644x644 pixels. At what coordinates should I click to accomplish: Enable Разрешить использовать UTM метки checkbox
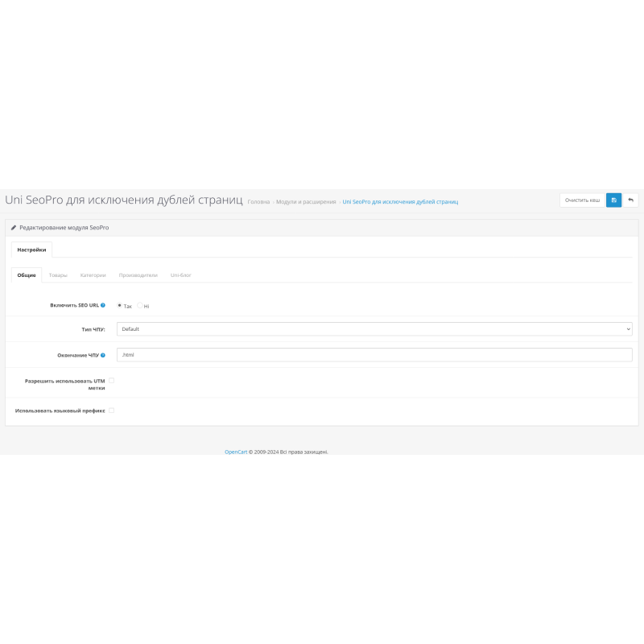coord(112,380)
